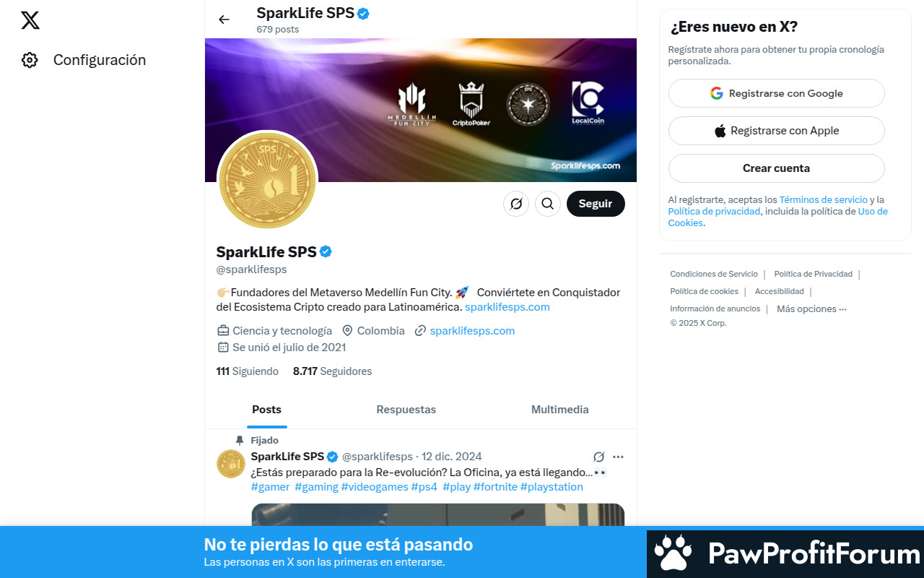Open the sparklifesps.com link next to Colombia
This screenshot has width=924, height=578.
pyautogui.click(x=472, y=331)
